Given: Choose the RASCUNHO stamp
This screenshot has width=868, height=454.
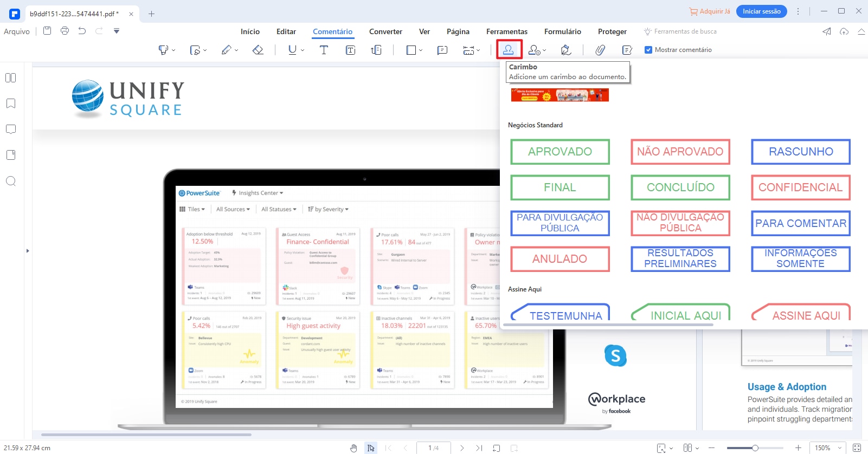Looking at the screenshot, I should [x=801, y=152].
